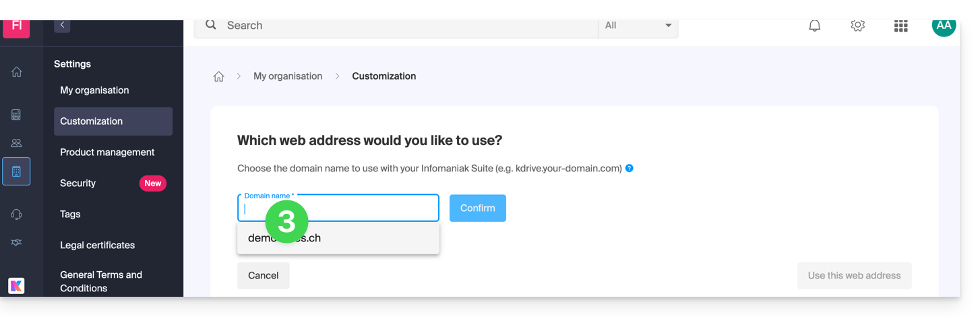Collapse the Settings sidebar with the chevron
The height and width of the screenshot is (317, 980).
click(62, 25)
